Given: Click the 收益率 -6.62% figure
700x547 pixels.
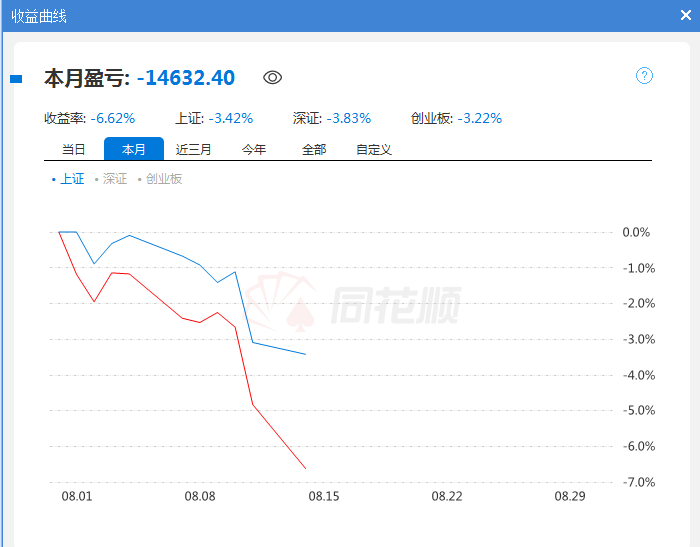Looking at the screenshot, I should click(x=112, y=118).
